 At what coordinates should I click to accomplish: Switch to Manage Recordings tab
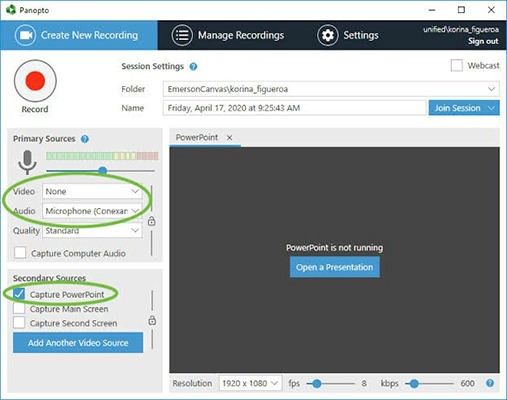pyautogui.click(x=228, y=35)
